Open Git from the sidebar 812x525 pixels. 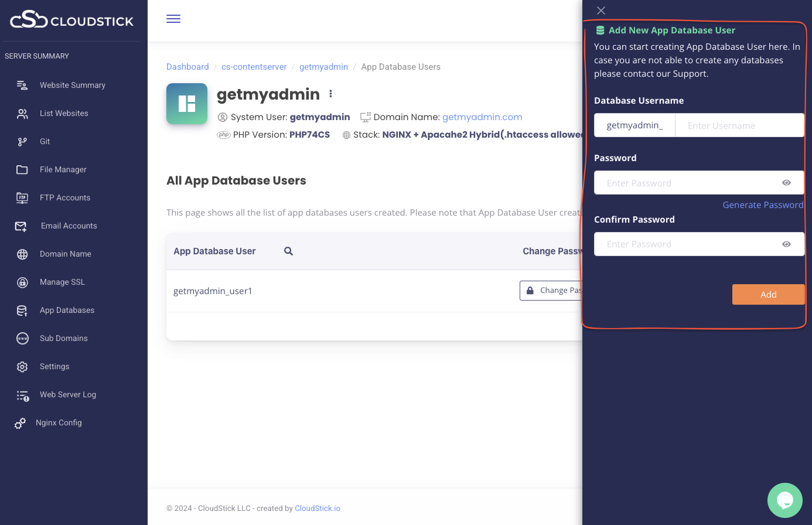[45, 141]
